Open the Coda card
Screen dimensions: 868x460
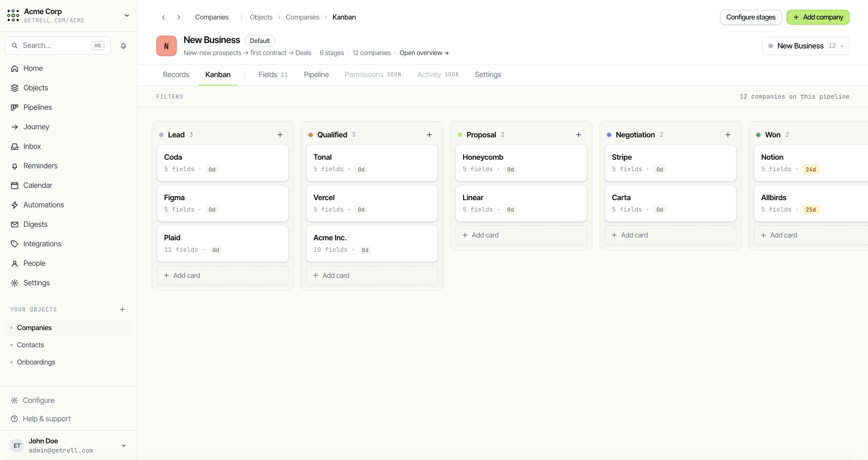[x=223, y=163]
